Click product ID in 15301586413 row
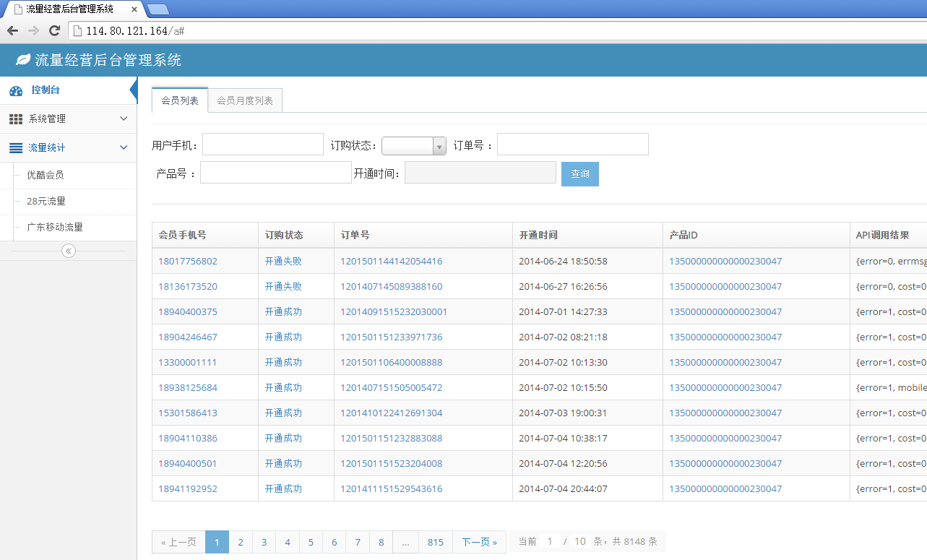 coord(725,413)
